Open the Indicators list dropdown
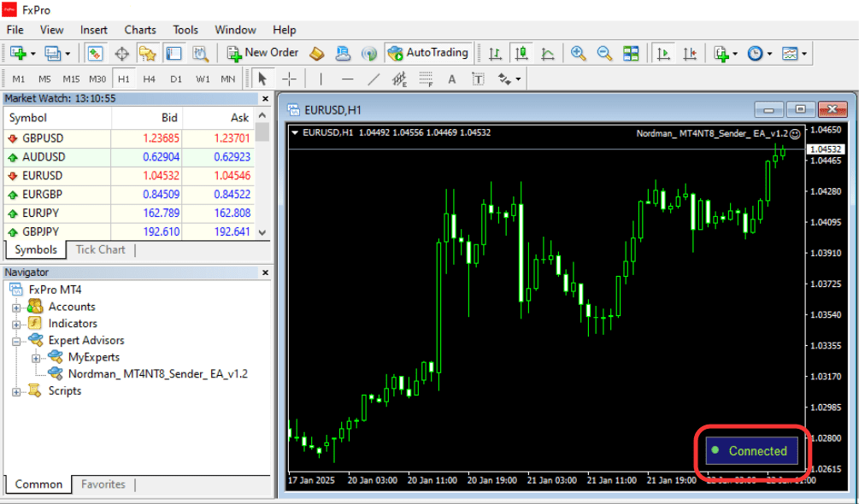This screenshot has width=859, height=504. click(x=735, y=54)
